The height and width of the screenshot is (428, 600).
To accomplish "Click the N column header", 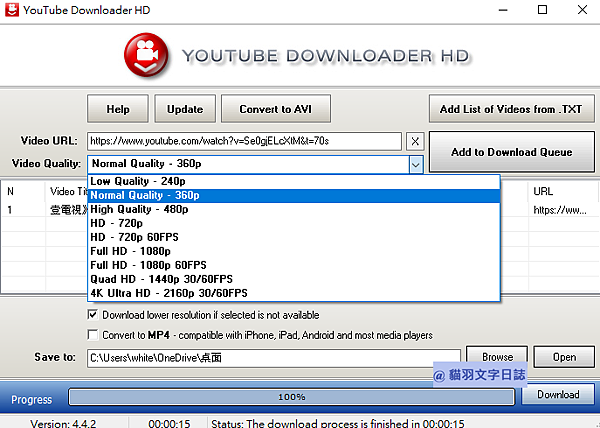I will tap(23, 191).
